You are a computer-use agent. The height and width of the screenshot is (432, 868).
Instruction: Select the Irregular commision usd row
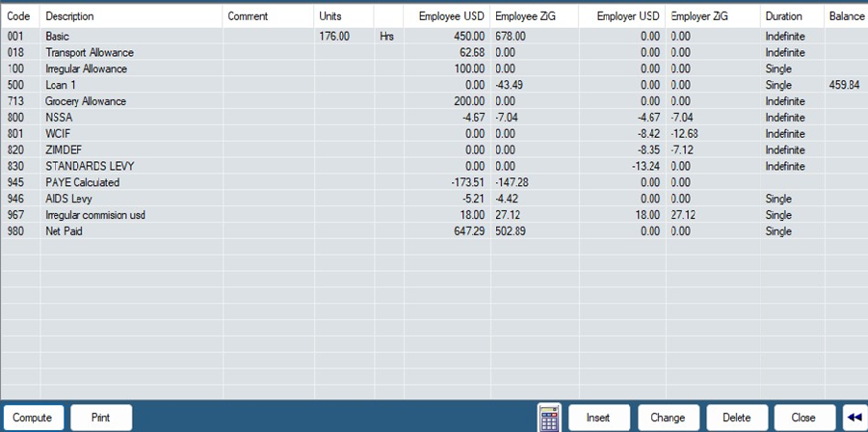click(434, 215)
